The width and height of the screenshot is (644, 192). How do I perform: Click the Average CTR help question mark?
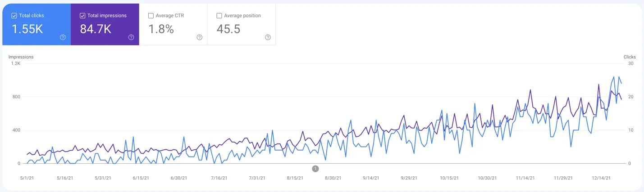tap(200, 37)
